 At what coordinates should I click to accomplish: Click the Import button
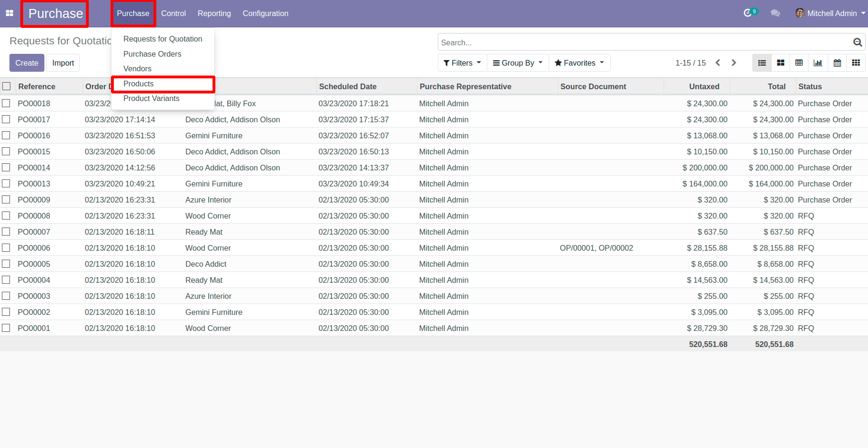tap(63, 63)
